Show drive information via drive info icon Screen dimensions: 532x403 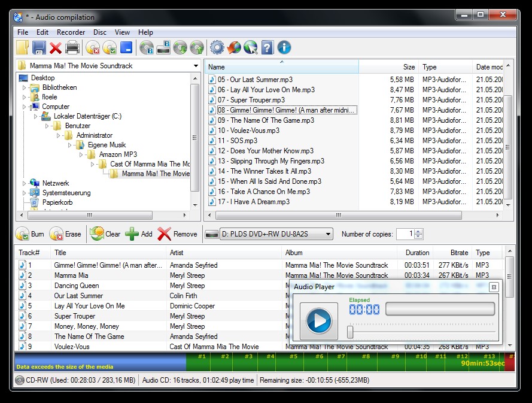163,47
